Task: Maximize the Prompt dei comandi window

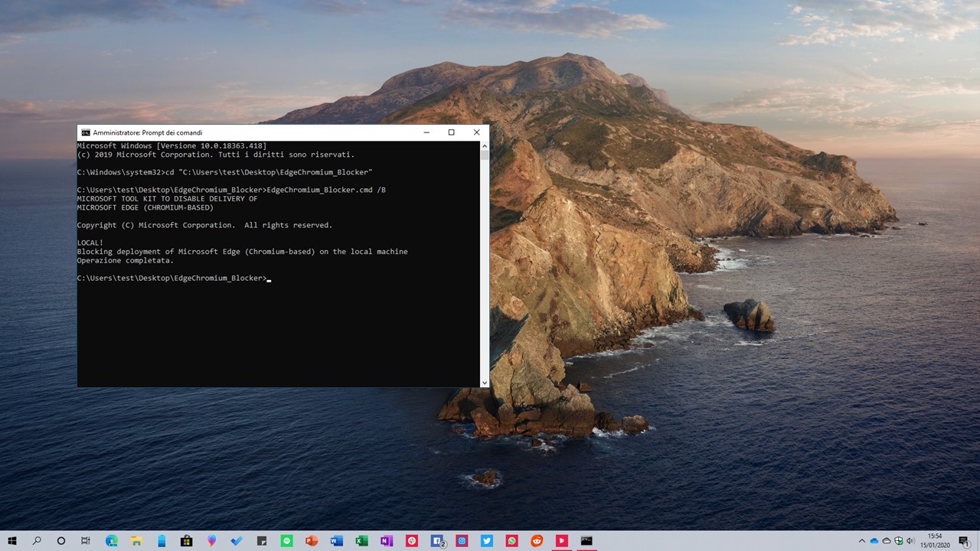Action: [451, 132]
